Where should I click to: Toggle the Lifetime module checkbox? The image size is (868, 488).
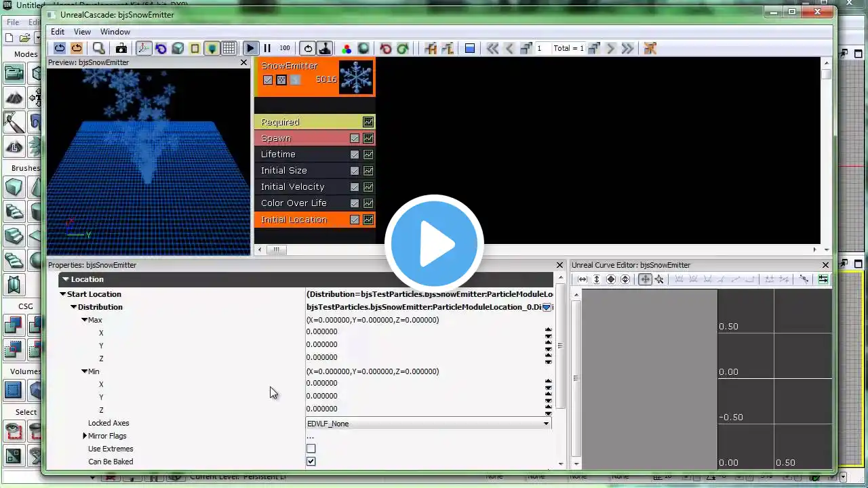pyautogui.click(x=355, y=155)
